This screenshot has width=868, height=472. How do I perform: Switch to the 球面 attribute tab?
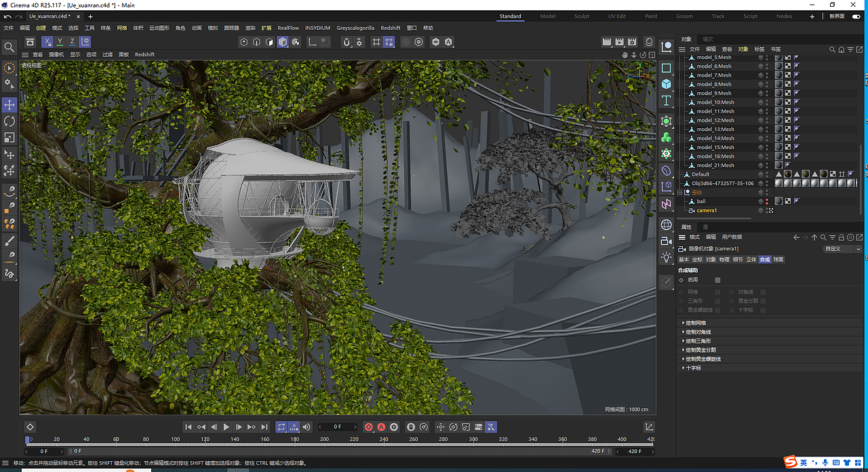pos(778,260)
